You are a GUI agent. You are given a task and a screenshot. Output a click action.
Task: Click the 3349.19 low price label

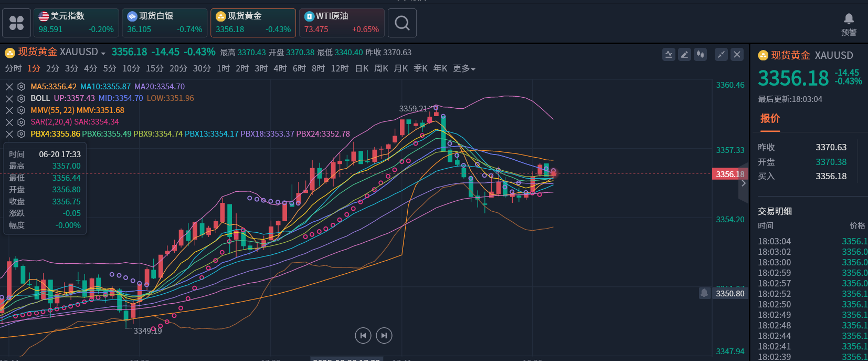(x=147, y=331)
